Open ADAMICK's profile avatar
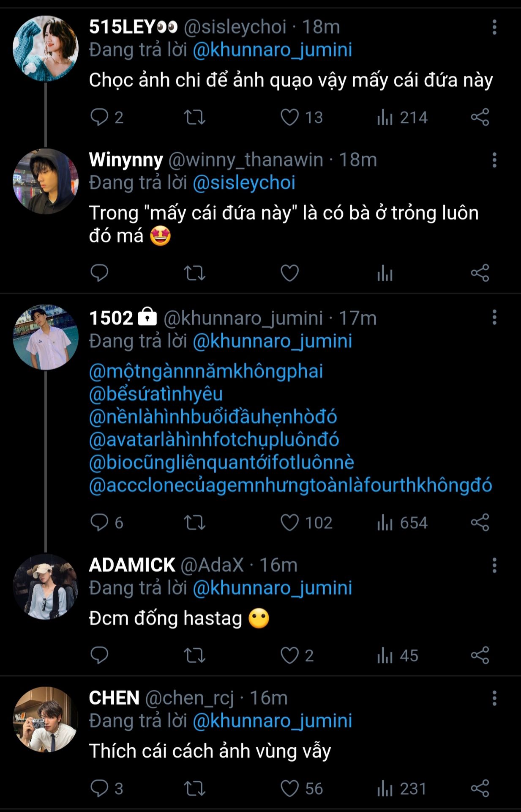 coord(46,587)
